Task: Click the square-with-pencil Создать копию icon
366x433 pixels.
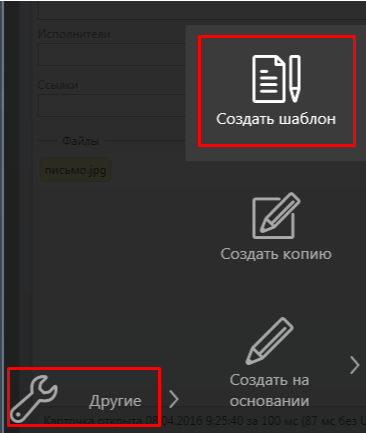Action: (x=276, y=216)
